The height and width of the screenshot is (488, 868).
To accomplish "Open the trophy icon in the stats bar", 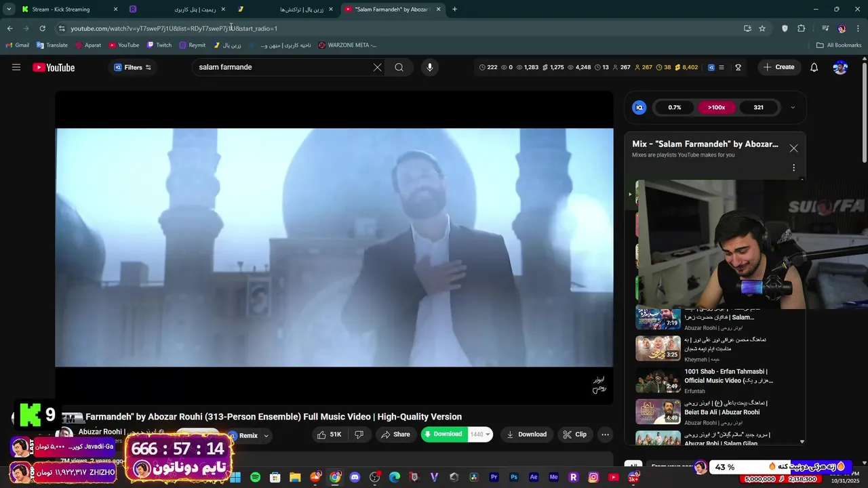I will pyautogui.click(x=738, y=67).
